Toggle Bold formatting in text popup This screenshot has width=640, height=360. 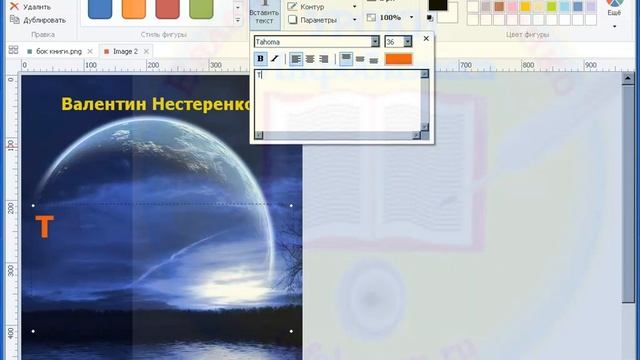click(260, 59)
